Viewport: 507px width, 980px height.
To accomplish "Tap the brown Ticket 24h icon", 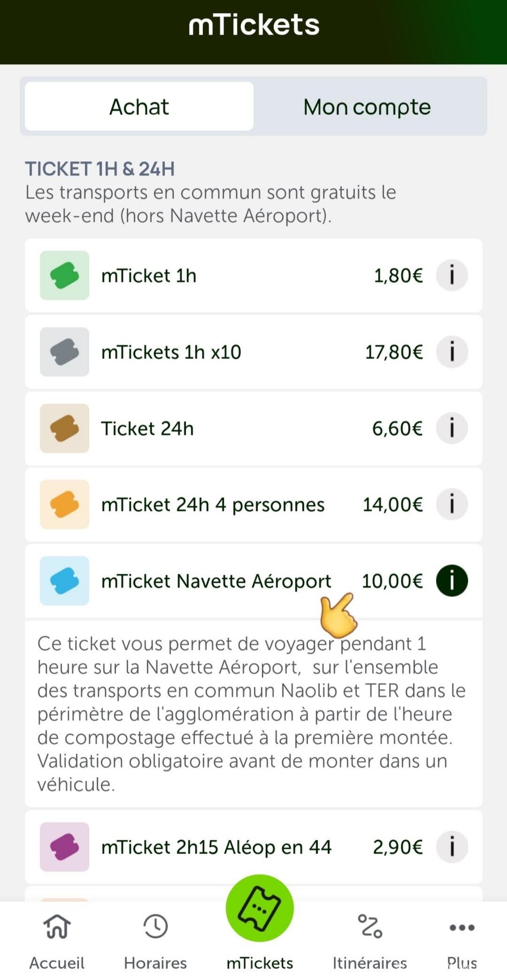I will (x=64, y=428).
